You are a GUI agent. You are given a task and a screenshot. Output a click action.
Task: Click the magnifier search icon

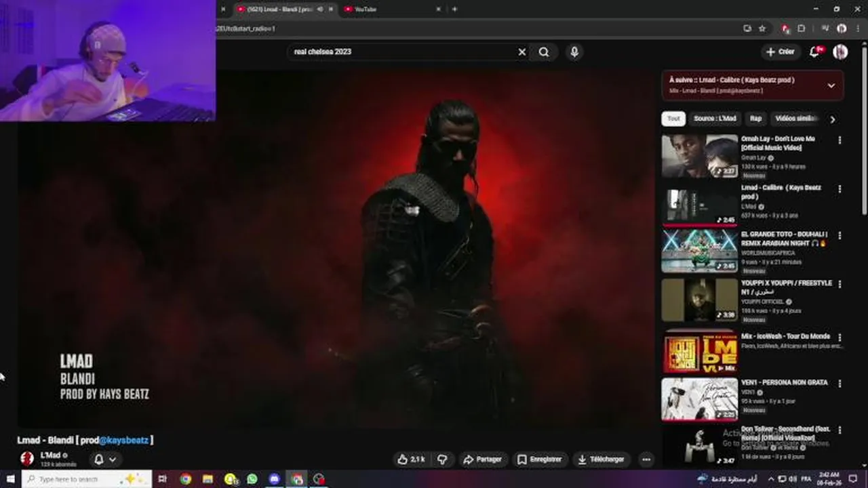pyautogui.click(x=544, y=52)
